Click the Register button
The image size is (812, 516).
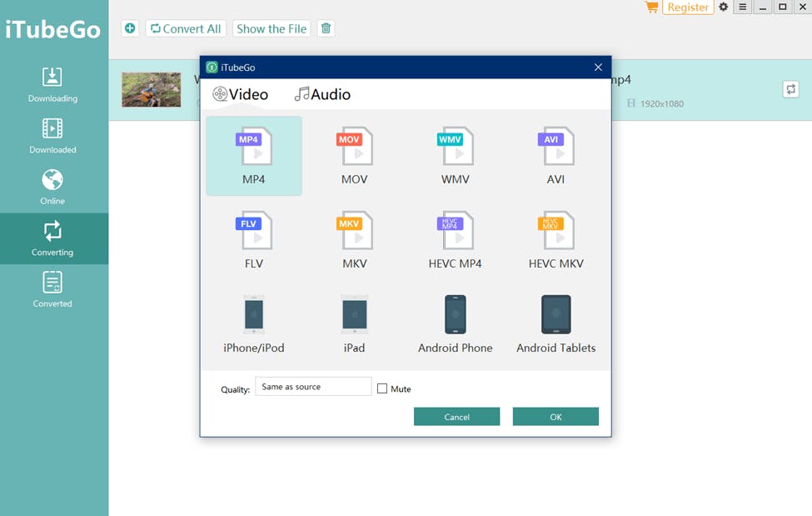688,8
